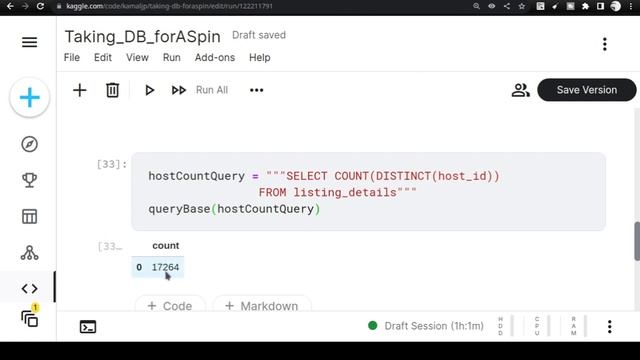Run the current cell play icon
This screenshot has height=360, width=640.
coord(149,90)
